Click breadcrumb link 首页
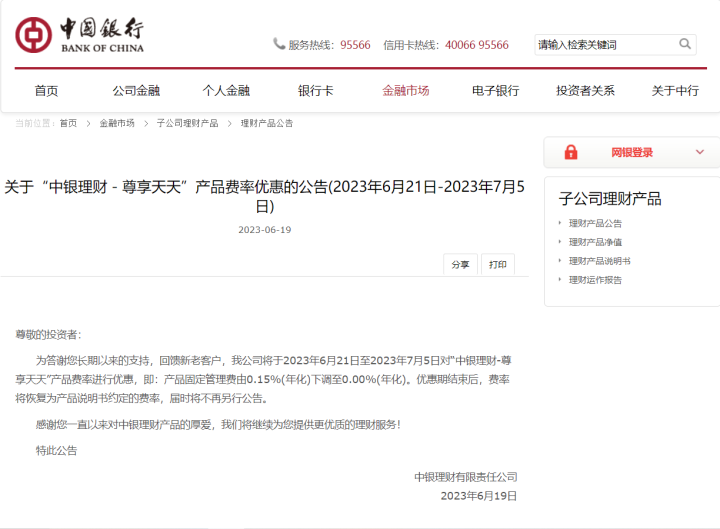The height and width of the screenshot is (529, 720). pyautogui.click(x=68, y=123)
